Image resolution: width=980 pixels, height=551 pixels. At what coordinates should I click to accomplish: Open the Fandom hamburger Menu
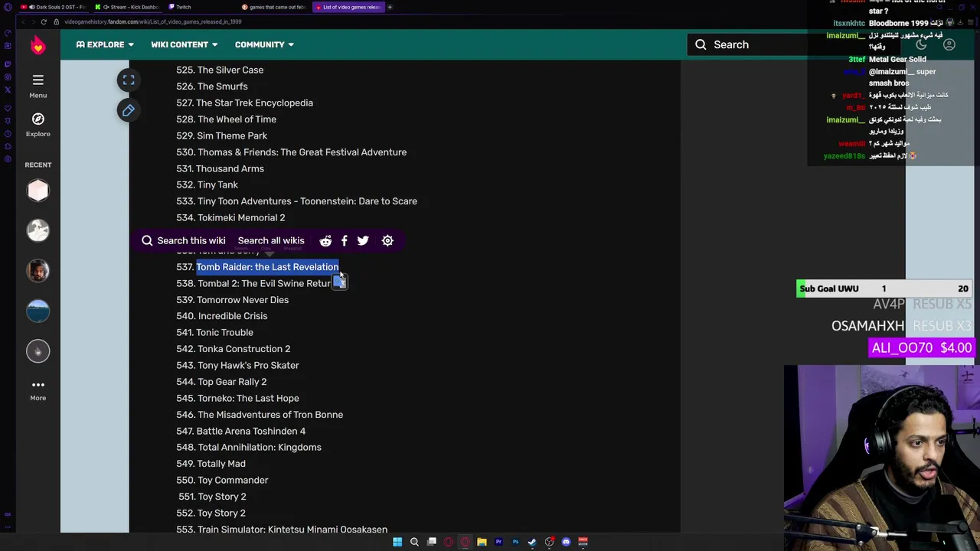(38, 86)
